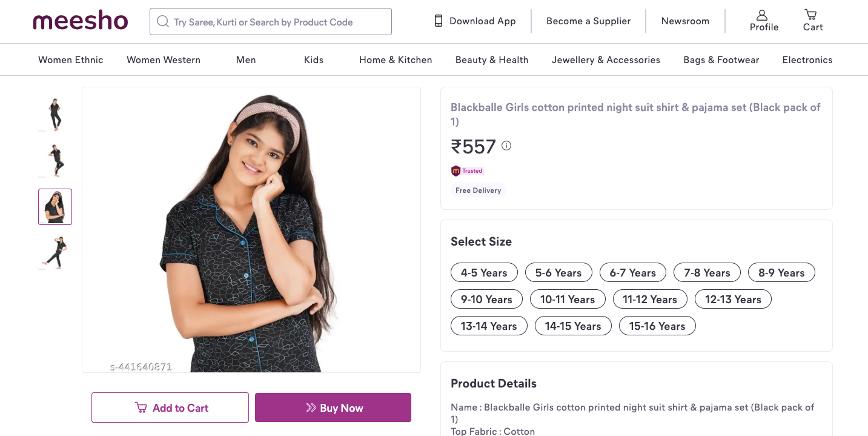Open the Profile icon
The height and width of the screenshot is (436, 868).
coord(762,15)
